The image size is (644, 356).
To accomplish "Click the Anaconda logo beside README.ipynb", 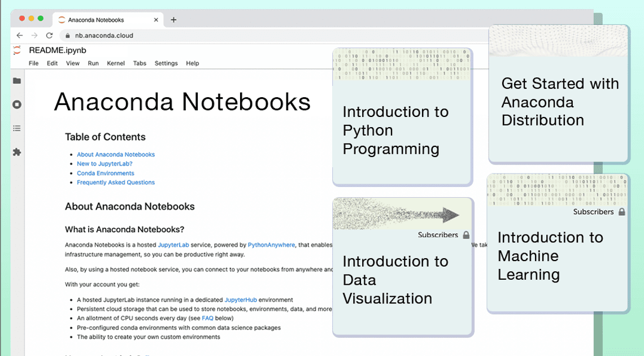I will [x=18, y=50].
